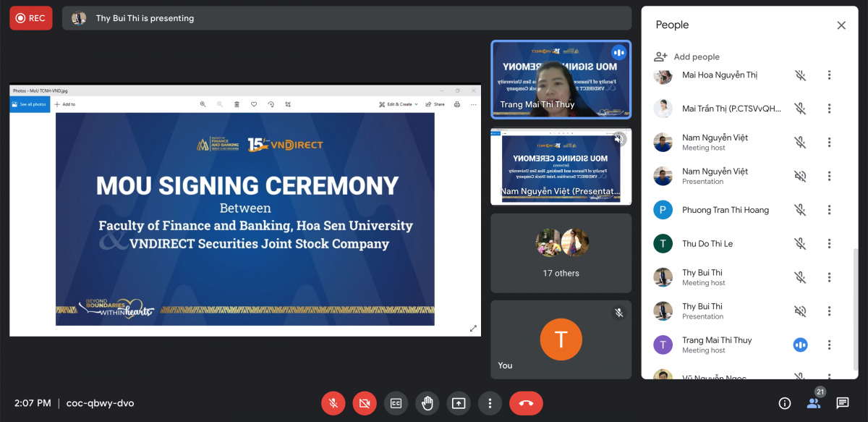Screen dimensions: 868x422
Task: Turn on your camera
Action: (x=365, y=403)
